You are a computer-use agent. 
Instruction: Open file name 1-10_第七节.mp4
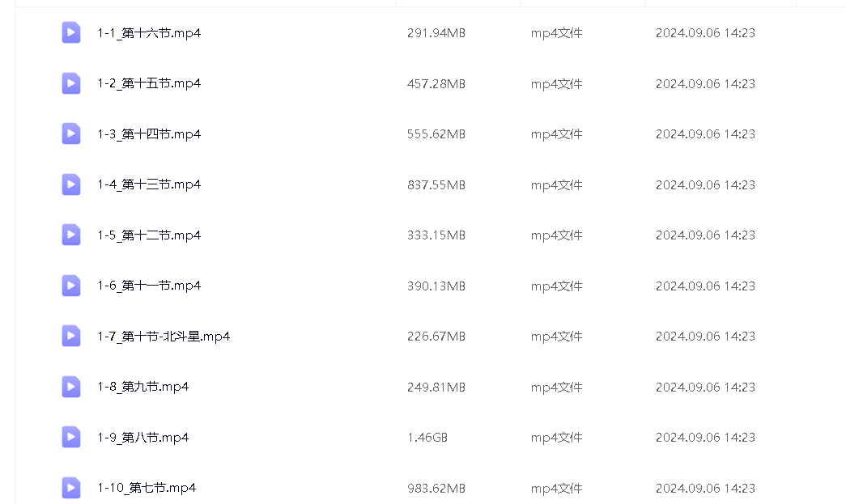pos(147,488)
